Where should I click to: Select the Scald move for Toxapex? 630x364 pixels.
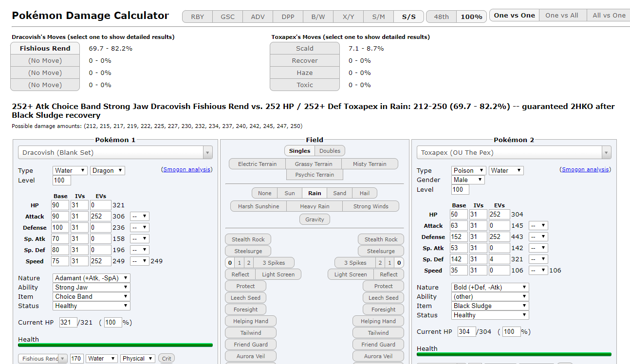coord(305,48)
